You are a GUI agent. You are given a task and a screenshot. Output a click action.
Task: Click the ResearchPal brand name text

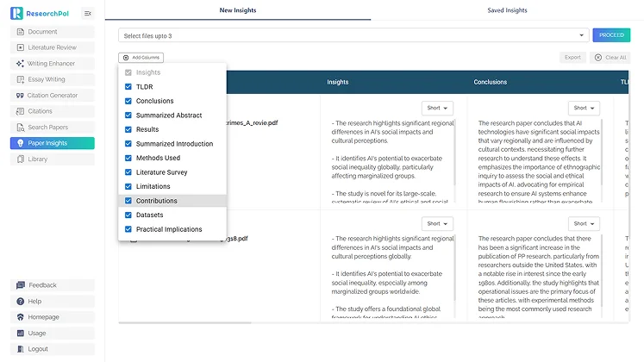(47, 14)
